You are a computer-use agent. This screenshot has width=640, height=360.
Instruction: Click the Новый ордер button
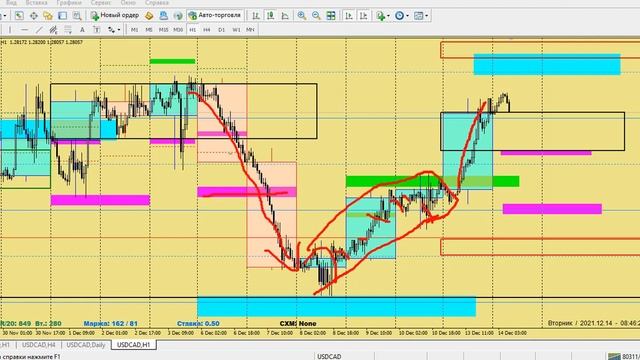click(115, 16)
